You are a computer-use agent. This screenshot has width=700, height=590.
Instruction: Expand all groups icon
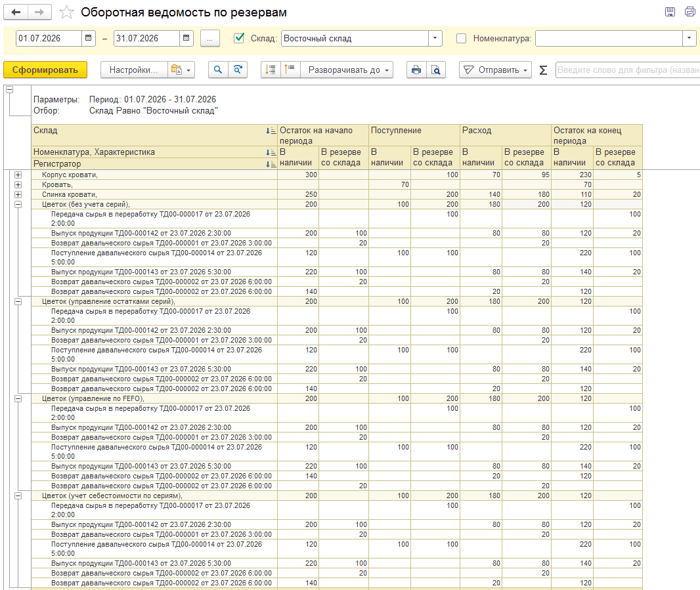coord(290,70)
